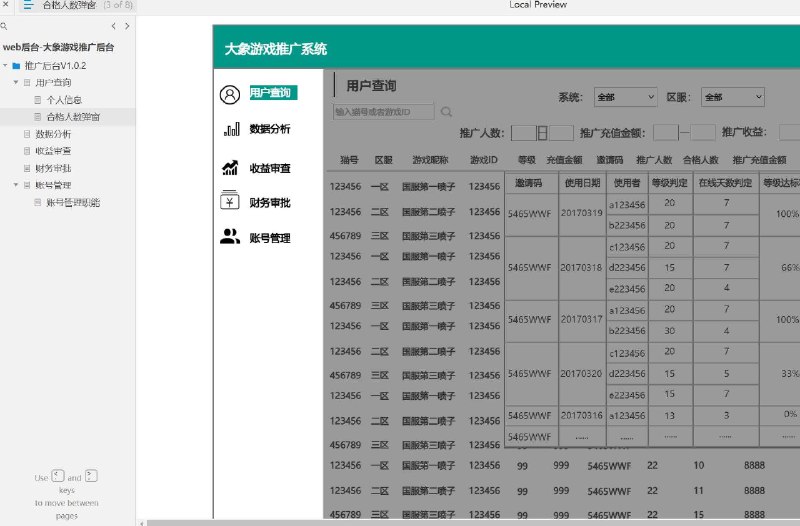Collapse the 推广后台V1.0.2 folder

5,65
